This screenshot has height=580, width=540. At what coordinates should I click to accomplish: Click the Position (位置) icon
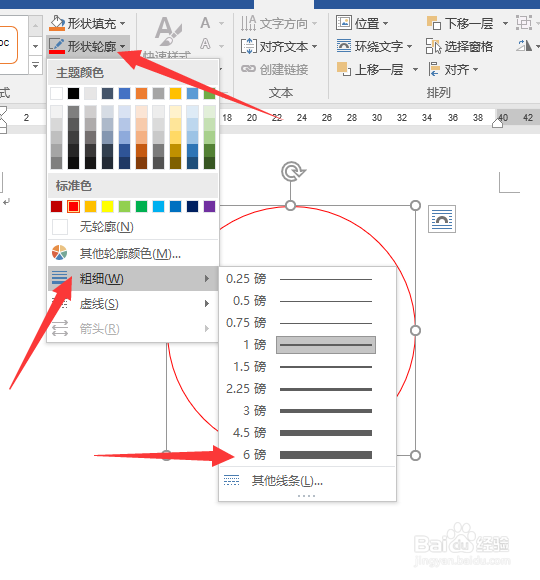click(344, 23)
